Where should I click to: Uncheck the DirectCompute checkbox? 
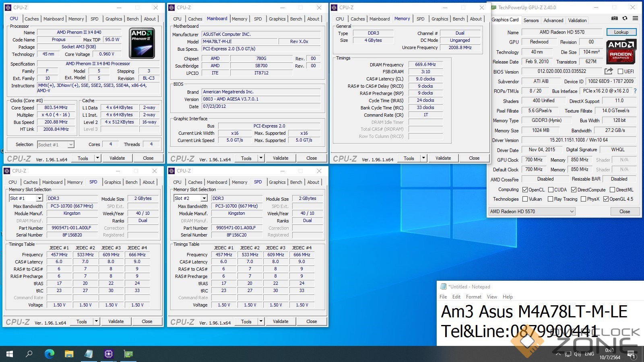(x=574, y=190)
